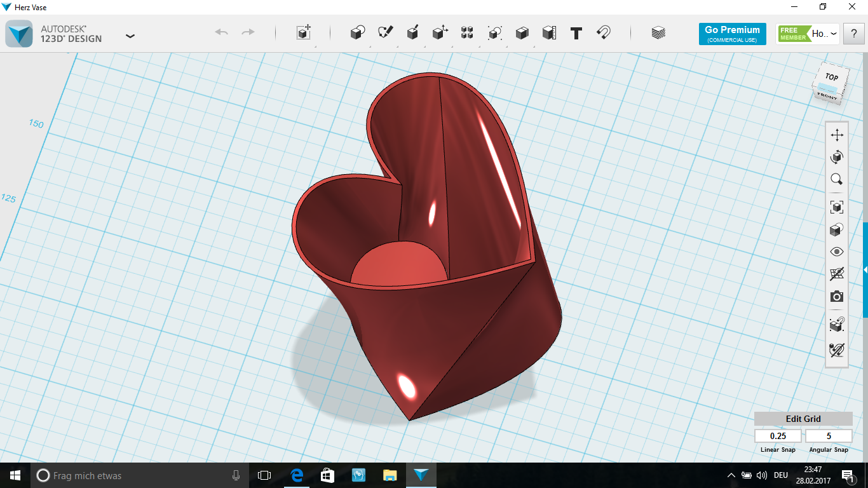This screenshot has width=868, height=488.
Task: Open File Explorer from the taskbar
Action: point(390,475)
